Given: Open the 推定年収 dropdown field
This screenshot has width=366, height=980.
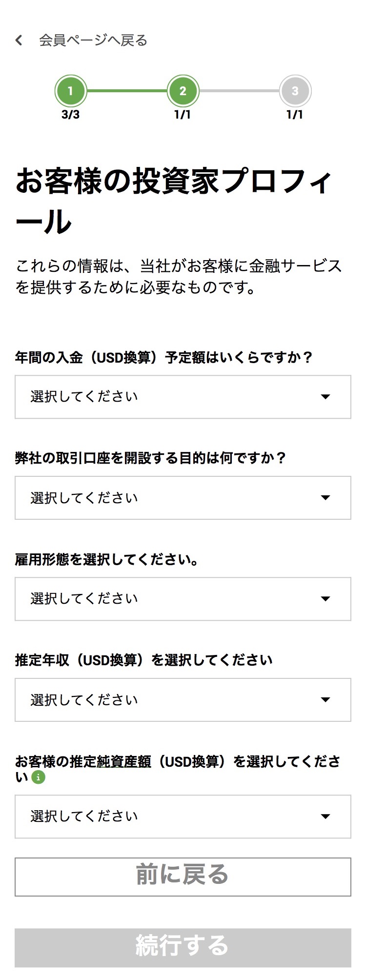Looking at the screenshot, I should [x=183, y=700].
